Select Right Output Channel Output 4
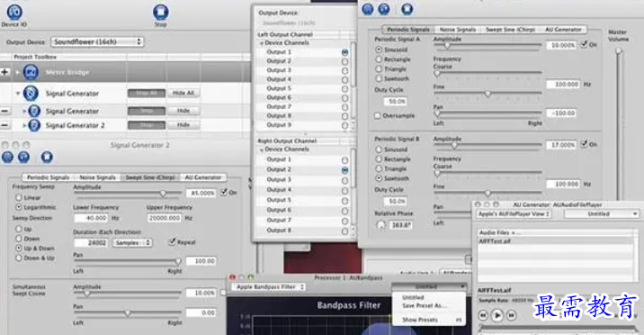 [344, 190]
